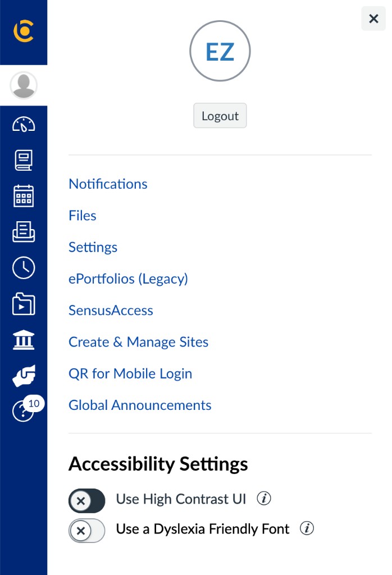Open the Settings link
392x575 pixels.
click(93, 247)
